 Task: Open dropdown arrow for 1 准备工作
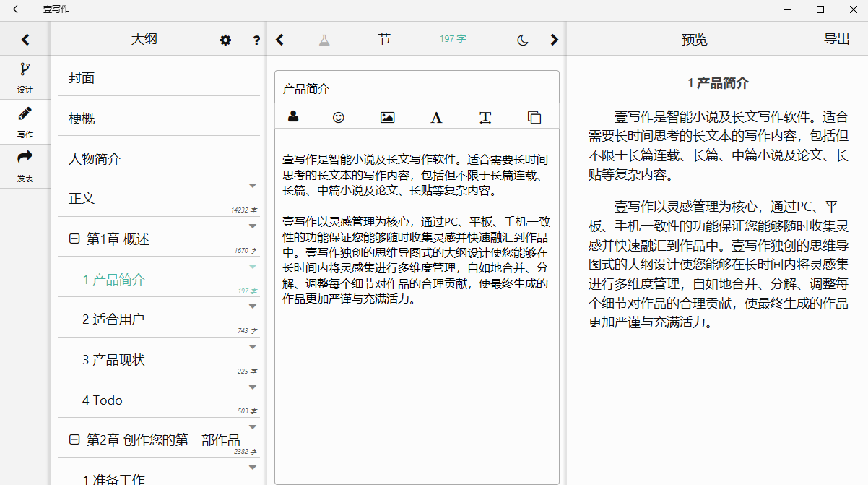[253, 468]
